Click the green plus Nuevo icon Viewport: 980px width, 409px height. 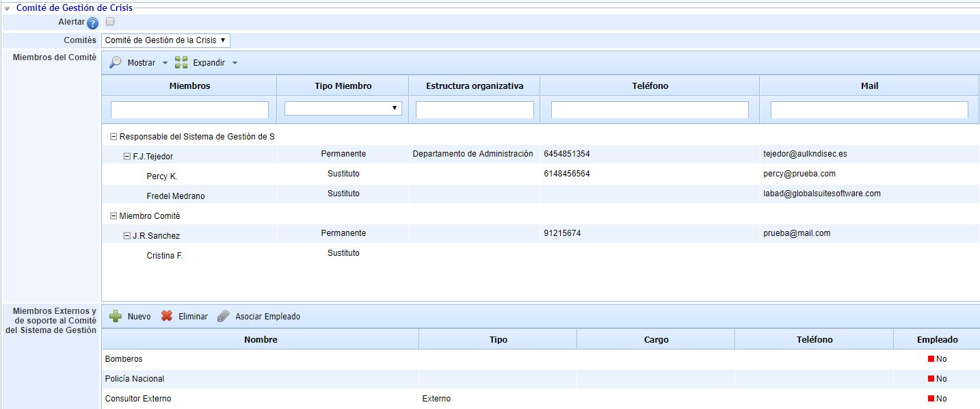[116, 316]
